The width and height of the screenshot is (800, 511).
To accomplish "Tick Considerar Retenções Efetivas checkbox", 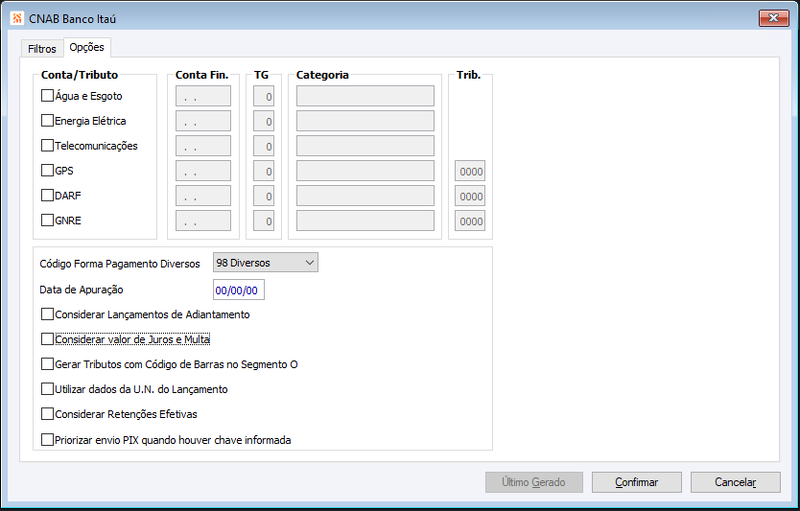I will click(x=47, y=414).
